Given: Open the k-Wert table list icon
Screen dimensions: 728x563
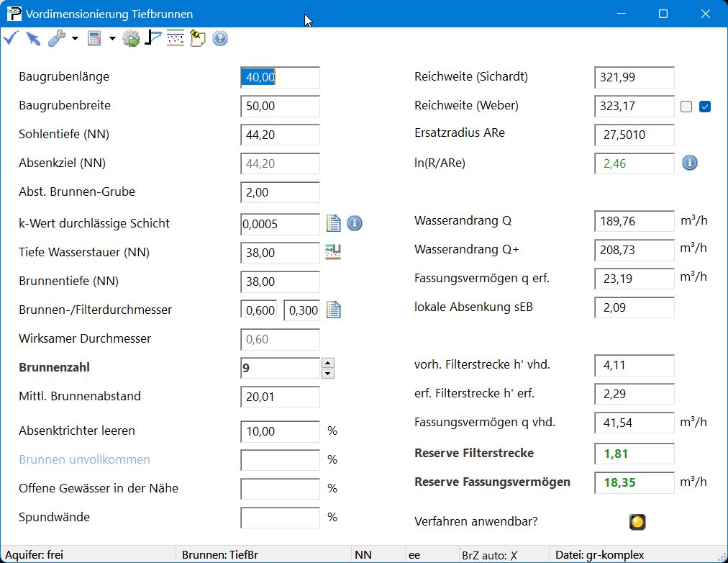Looking at the screenshot, I should [333, 223].
